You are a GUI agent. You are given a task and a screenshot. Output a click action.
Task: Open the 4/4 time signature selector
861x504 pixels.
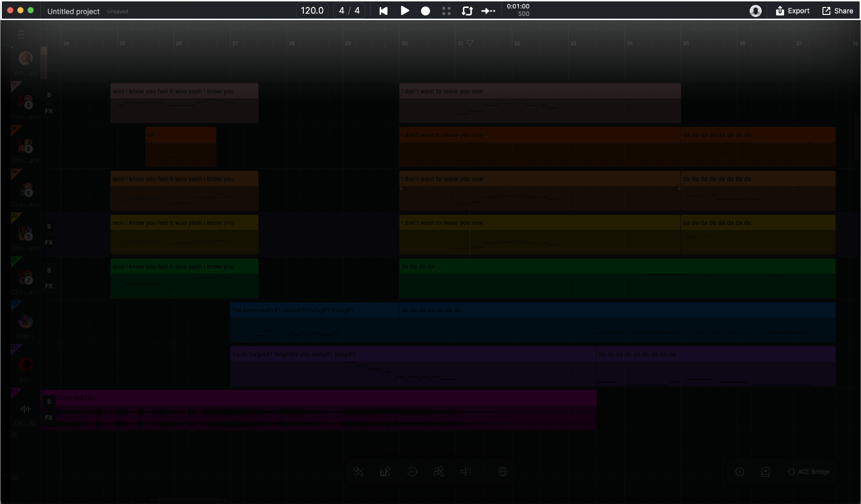(349, 11)
